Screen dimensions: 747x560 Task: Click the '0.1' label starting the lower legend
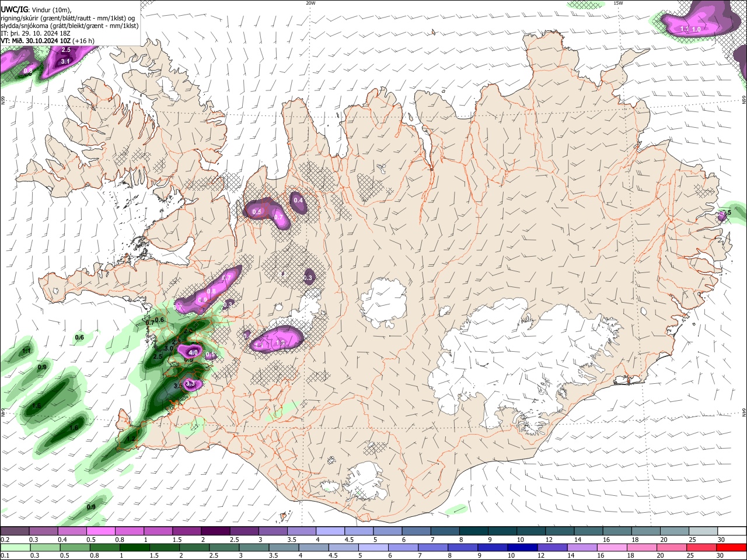[x=4, y=555]
